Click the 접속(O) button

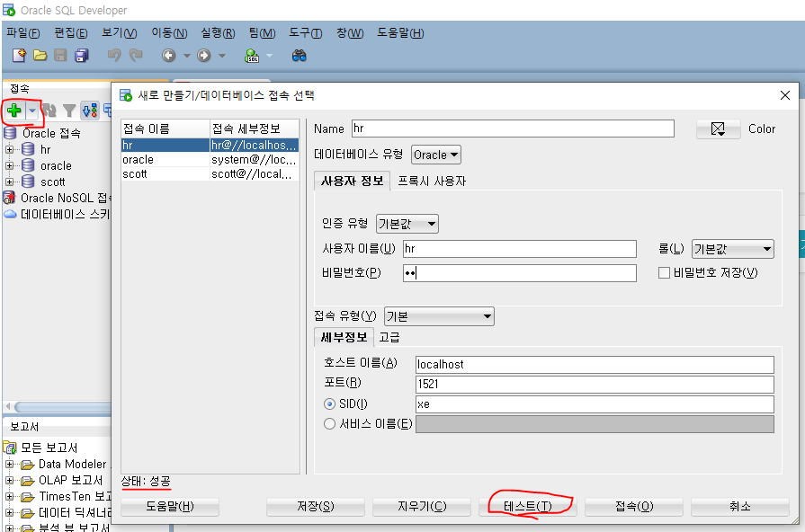[x=634, y=506]
